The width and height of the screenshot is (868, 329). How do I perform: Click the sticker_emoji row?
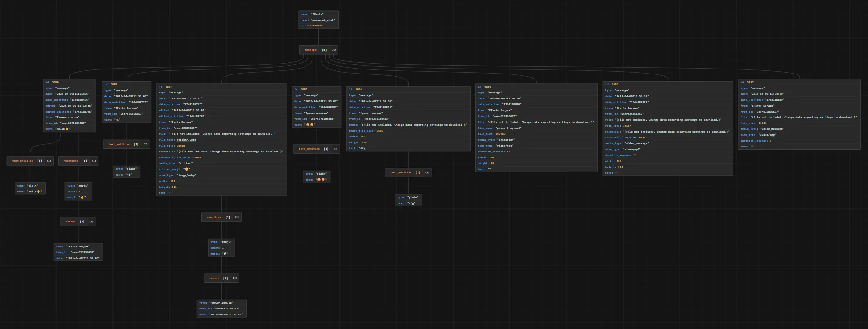tap(175, 169)
